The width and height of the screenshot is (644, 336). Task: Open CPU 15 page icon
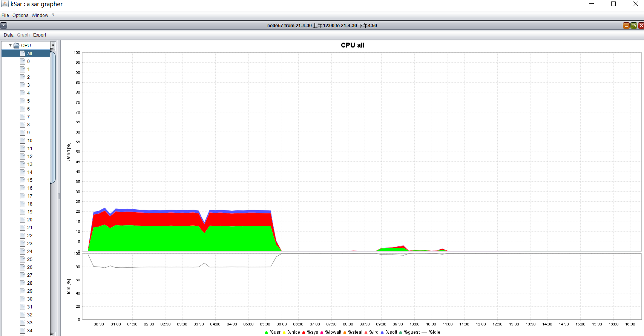pos(23,180)
